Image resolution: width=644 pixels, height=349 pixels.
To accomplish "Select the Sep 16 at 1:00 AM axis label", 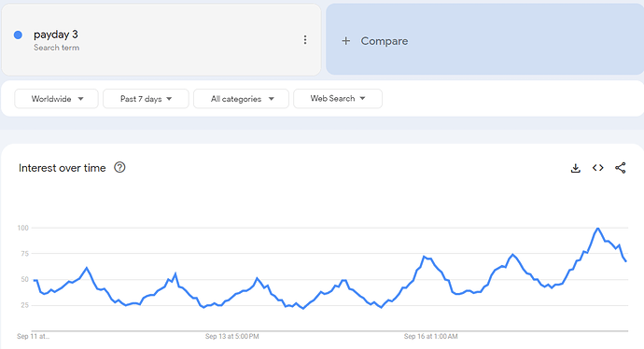I will coord(431,336).
